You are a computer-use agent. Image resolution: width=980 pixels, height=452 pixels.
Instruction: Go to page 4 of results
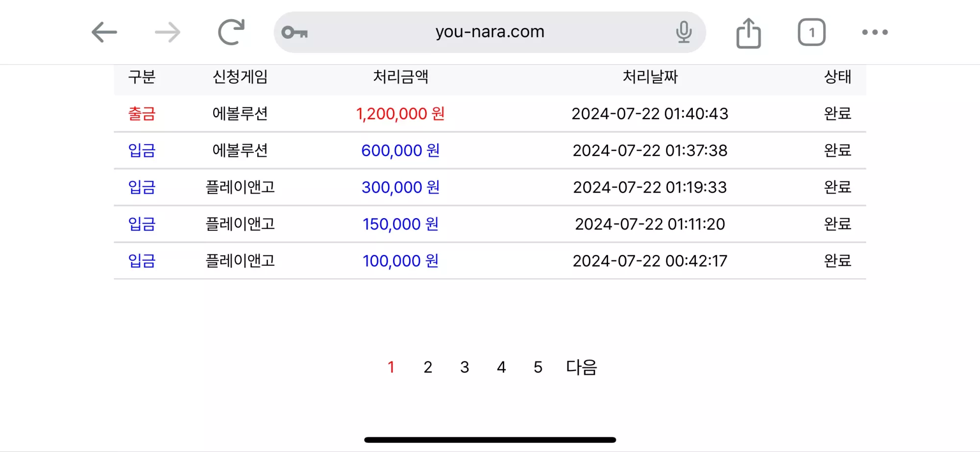point(501,367)
